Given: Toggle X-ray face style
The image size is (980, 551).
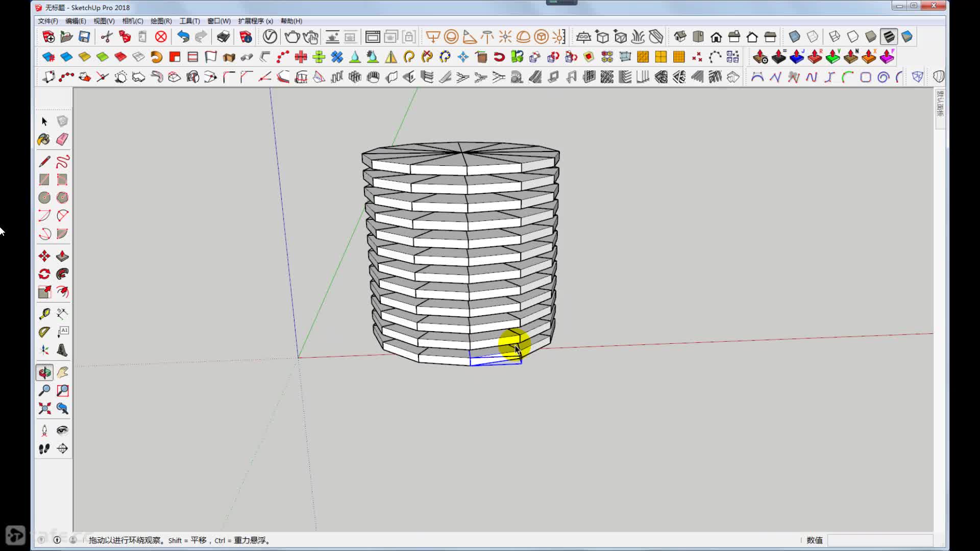Looking at the screenshot, I should pyautogui.click(x=794, y=37).
